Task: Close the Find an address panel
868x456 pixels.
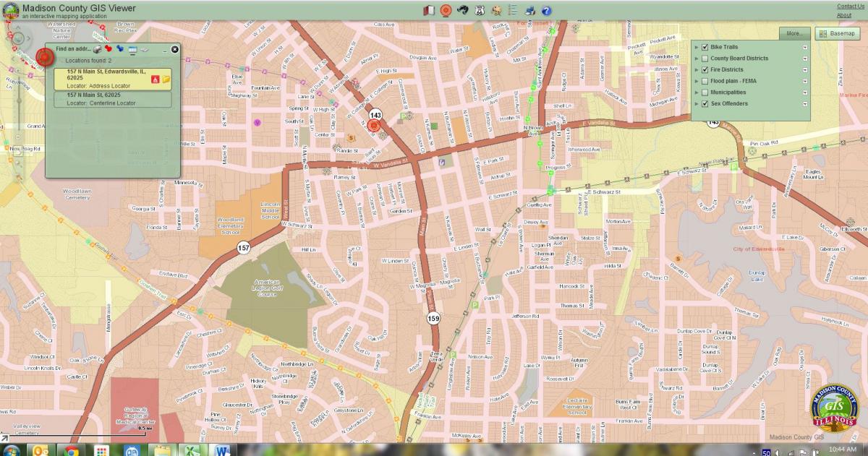Action: coord(174,49)
